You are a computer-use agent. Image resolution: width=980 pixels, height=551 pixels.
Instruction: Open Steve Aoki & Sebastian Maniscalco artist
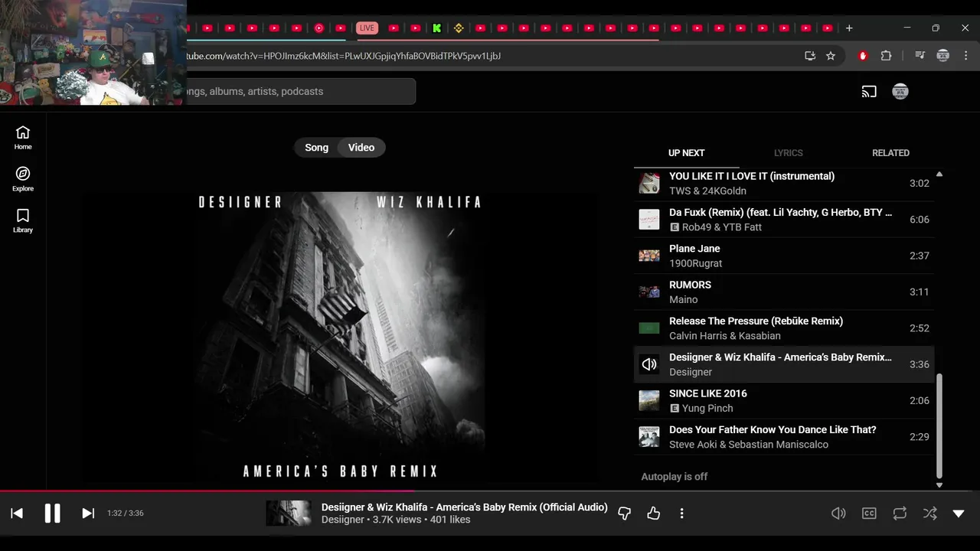coord(748,445)
